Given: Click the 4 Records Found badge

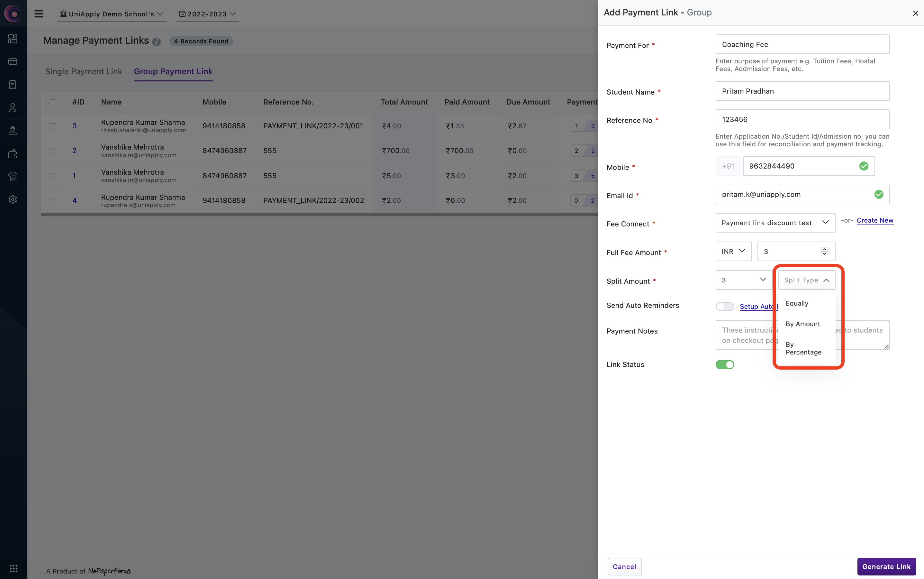Looking at the screenshot, I should pos(201,41).
